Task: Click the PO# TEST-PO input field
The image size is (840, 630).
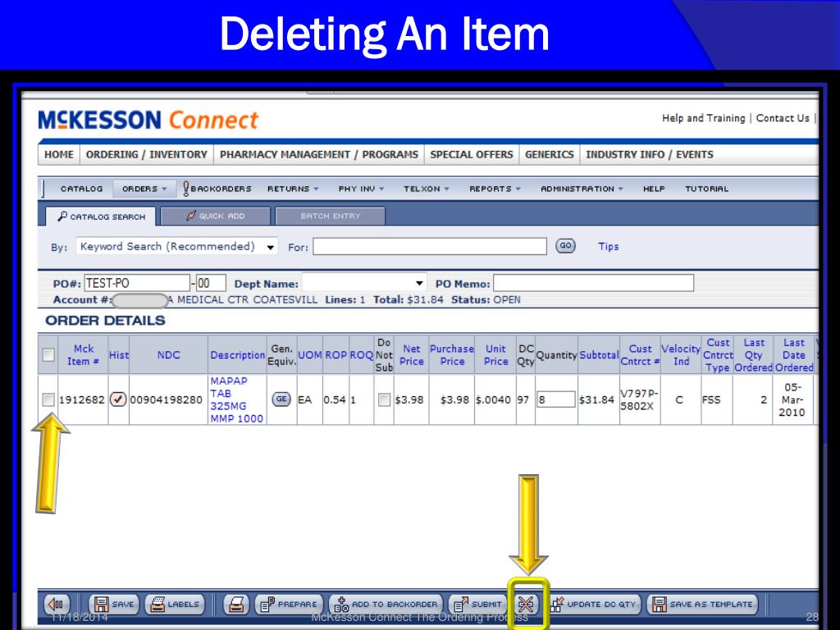Action: tap(137, 283)
